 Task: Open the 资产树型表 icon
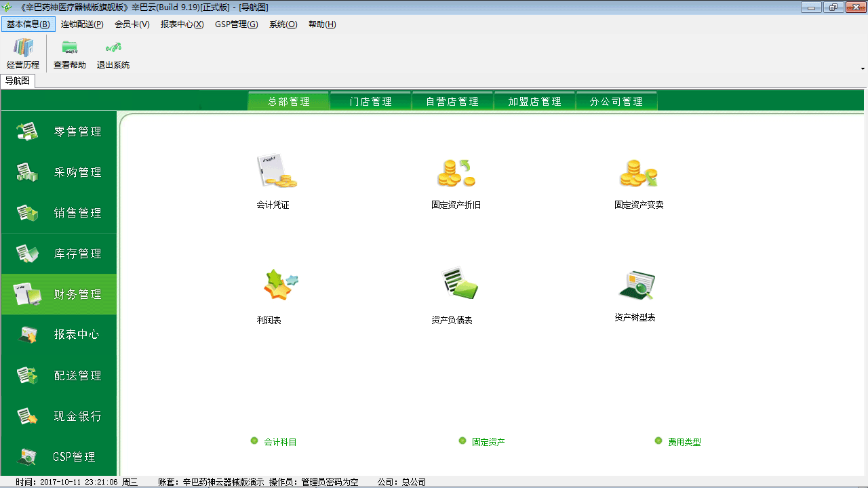[637, 285]
